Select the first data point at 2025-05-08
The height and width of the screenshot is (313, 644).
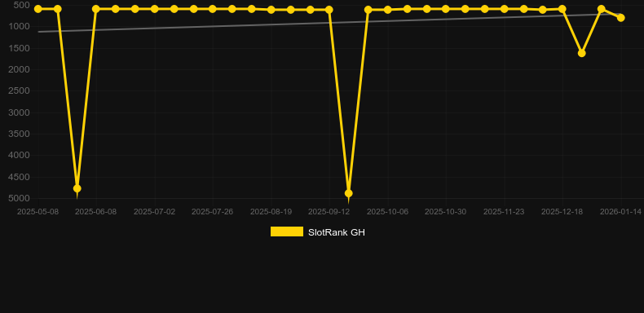tap(38, 9)
